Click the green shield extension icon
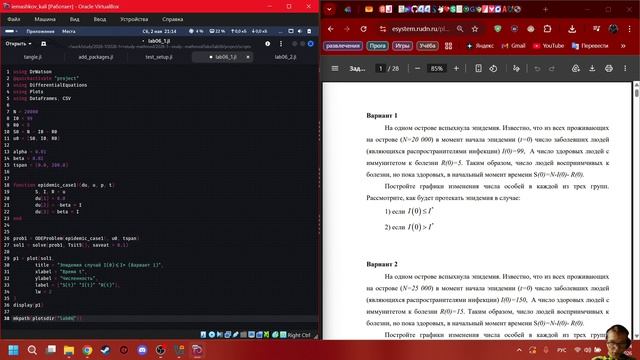Image resolution: width=640 pixels, height=360 pixels. 498,29
